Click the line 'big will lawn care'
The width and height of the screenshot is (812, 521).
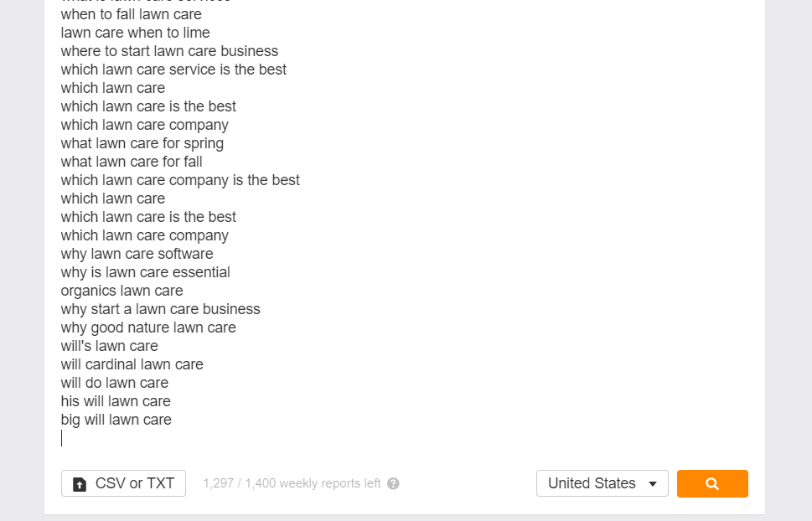coord(116,420)
